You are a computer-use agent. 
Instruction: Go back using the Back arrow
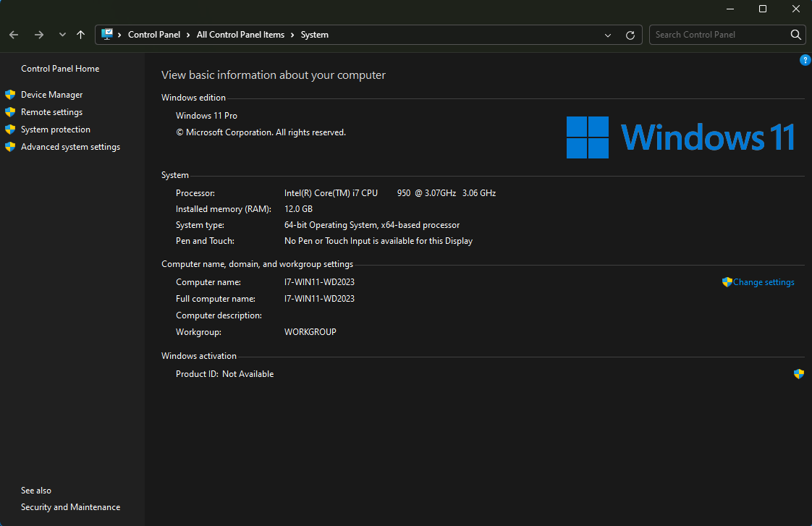(14, 35)
